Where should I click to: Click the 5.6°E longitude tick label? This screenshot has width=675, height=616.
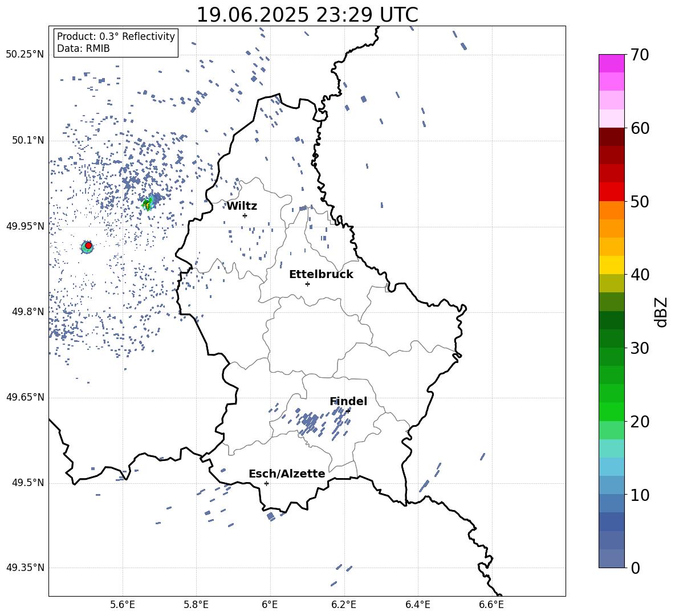pyautogui.click(x=123, y=605)
